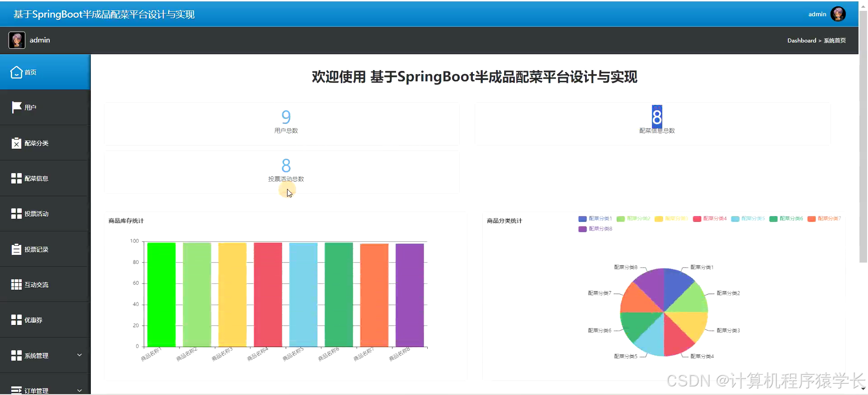
Task: Toggle 配菜分类5 legend entry
Action: click(748, 219)
